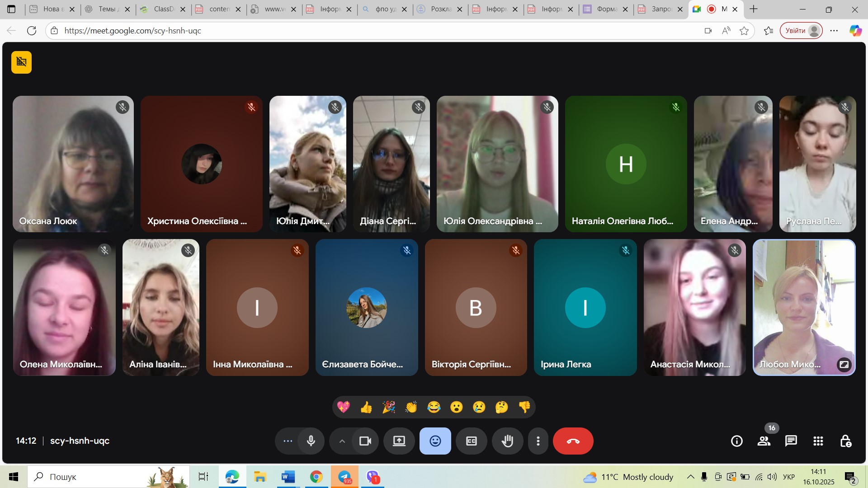Open the chat with everyone panel
Screen dimensions: 868x488
coord(791,441)
